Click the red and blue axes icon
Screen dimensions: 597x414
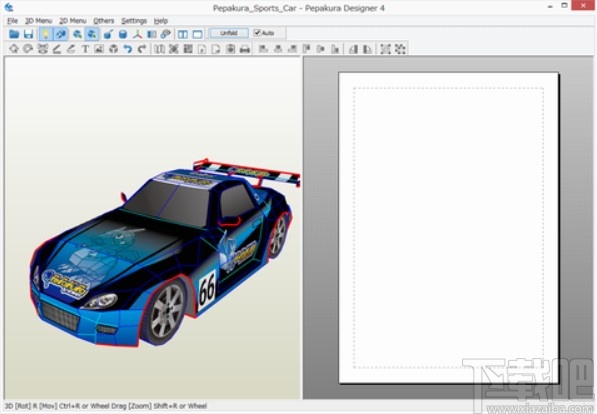pyautogui.click(x=137, y=34)
